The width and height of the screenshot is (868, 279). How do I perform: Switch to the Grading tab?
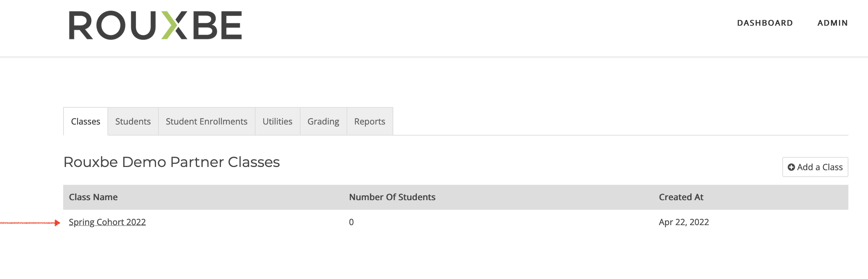(x=323, y=121)
